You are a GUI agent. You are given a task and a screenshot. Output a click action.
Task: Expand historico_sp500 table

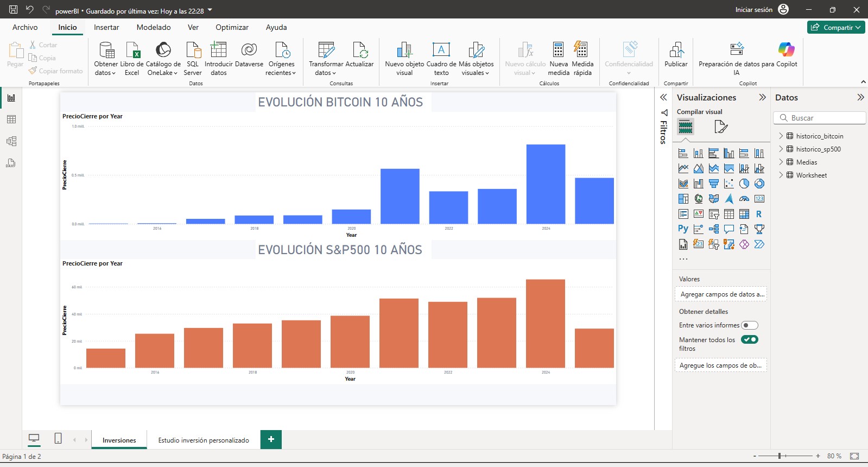pyautogui.click(x=781, y=149)
